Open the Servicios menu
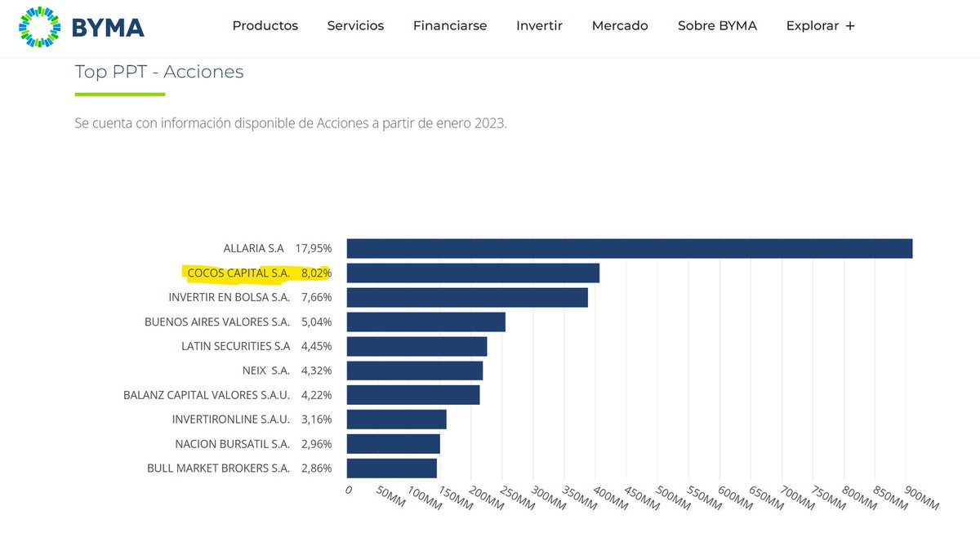This screenshot has height=555, width=980. click(x=355, y=26)
